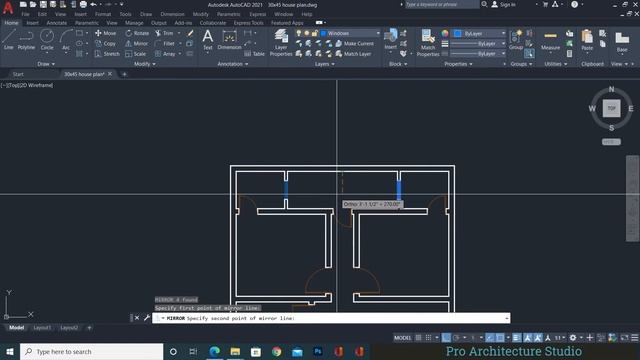
Task: Click Sign In
Action: tap(504, 4)
